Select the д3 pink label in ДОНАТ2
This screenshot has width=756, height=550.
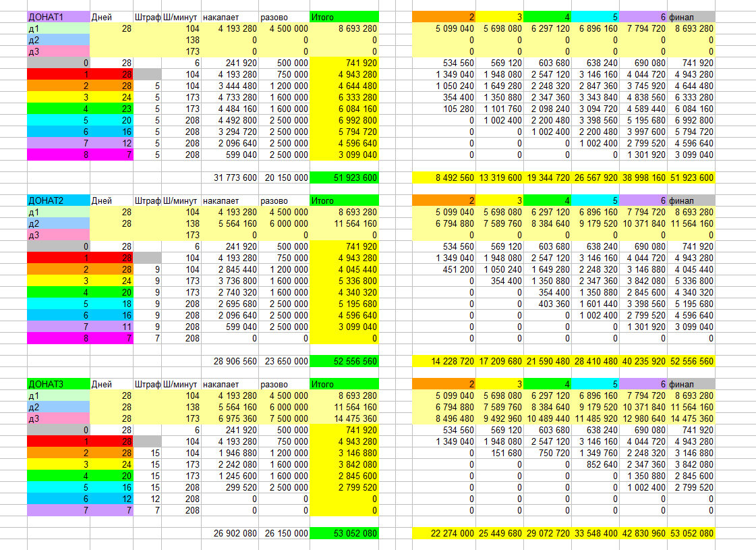click(x=59, y=235)
